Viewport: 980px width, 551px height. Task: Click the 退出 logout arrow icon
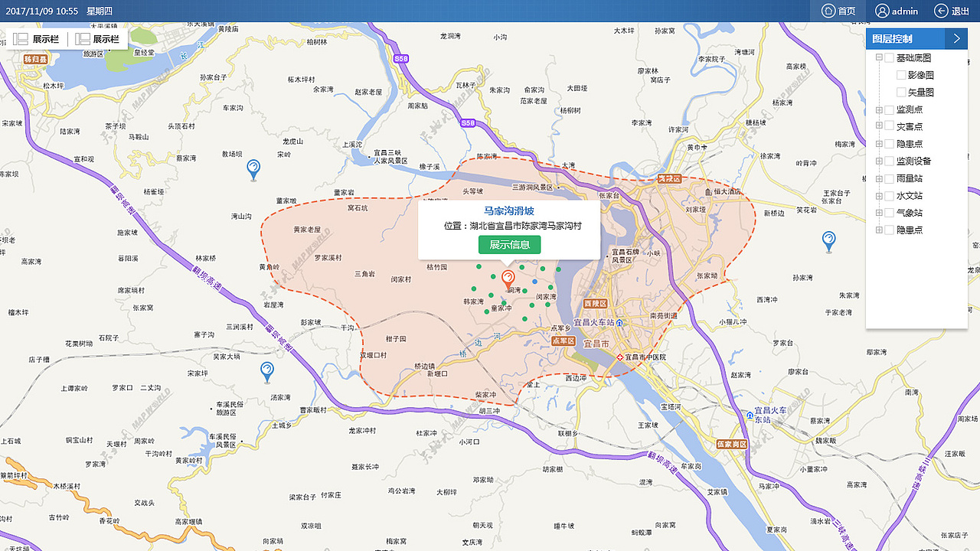point(941,11)
